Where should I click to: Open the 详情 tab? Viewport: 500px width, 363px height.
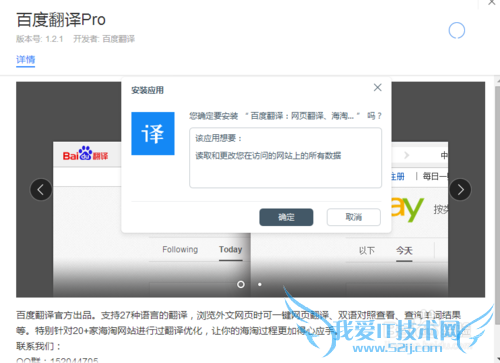(25, 60)
